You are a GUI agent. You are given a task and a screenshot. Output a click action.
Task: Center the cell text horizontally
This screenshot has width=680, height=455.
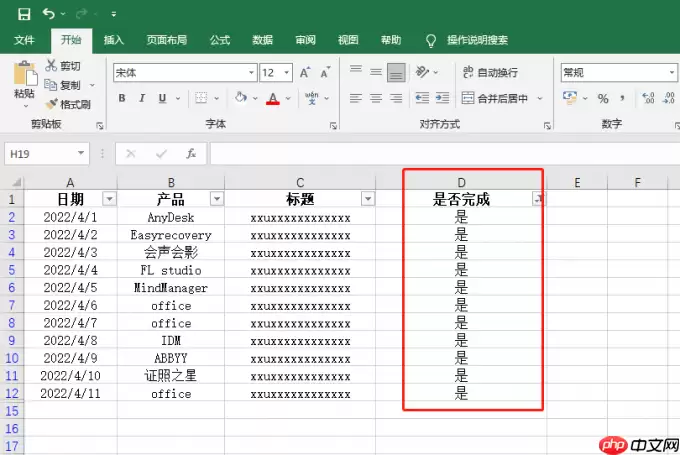376,98
